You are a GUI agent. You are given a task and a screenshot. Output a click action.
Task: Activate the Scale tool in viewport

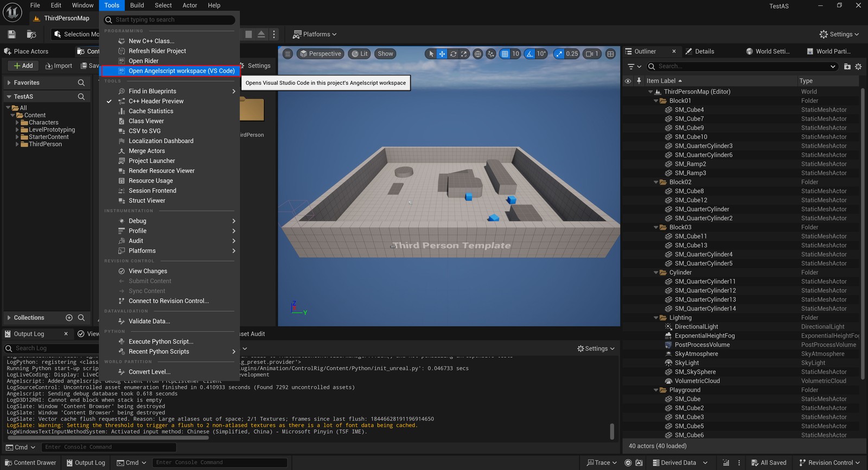coord(464,54)
